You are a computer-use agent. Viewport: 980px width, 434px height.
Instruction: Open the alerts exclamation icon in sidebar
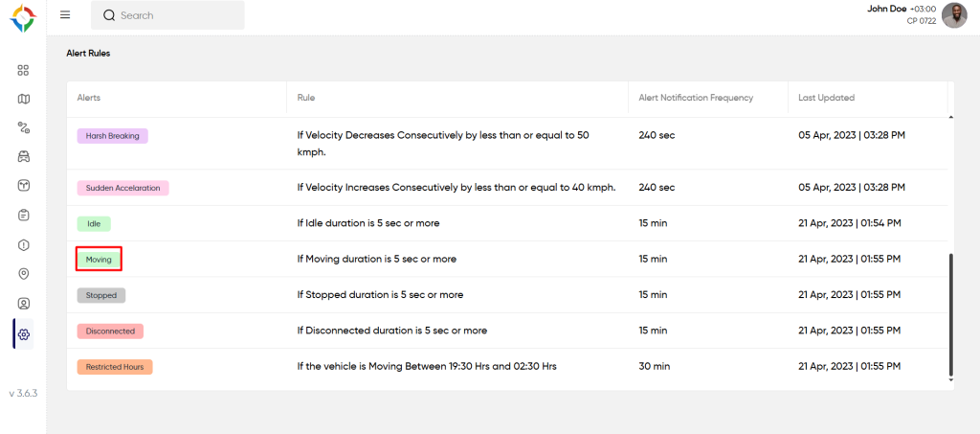pyautogui.click(x=23, y=245)
